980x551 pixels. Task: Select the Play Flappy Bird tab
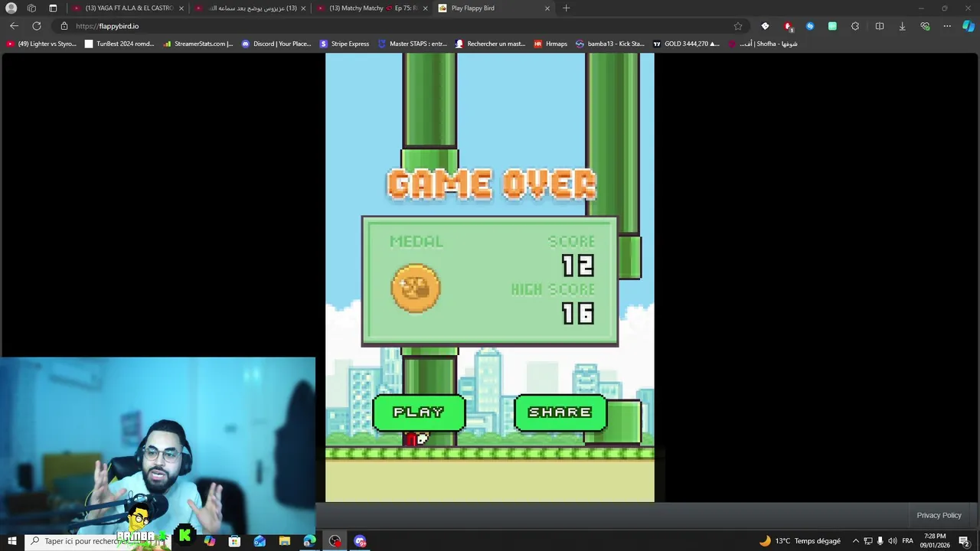[x=494, y=8]
